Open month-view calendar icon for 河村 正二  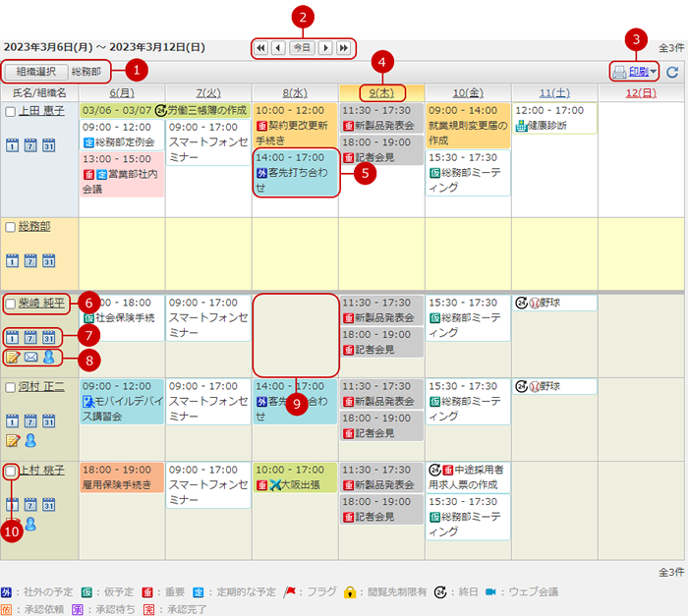click(47, 420)
